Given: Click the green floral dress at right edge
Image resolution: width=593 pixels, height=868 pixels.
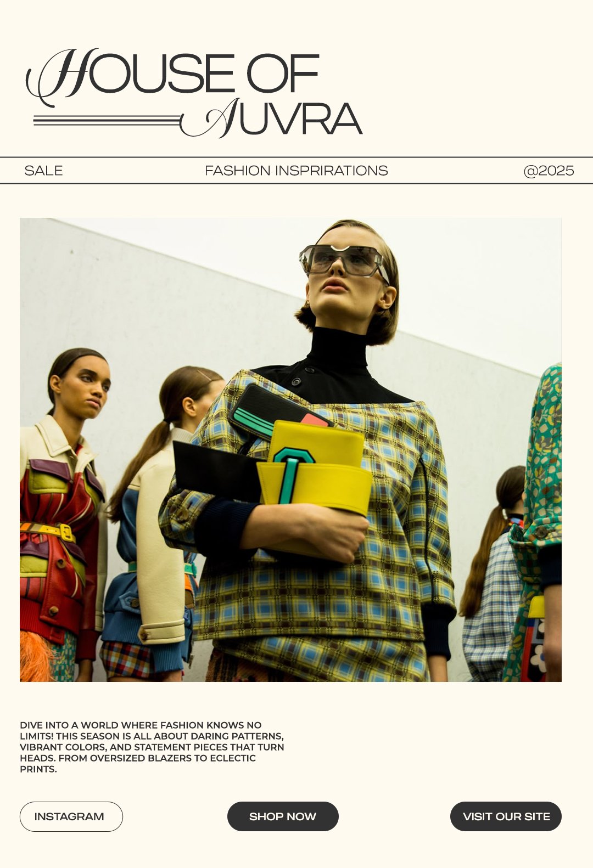Looking at the screenshot, I should coord(541,521).
